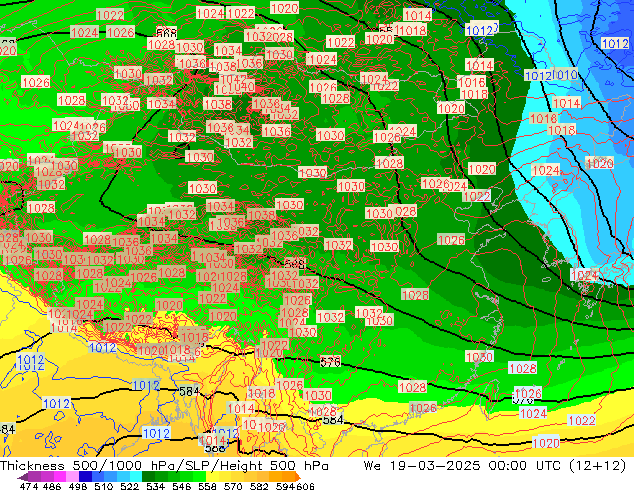Click the blue 1012 label beside 1010
Image resolution: width=634 pixels, height=490 pixels.
pos(538,75)
